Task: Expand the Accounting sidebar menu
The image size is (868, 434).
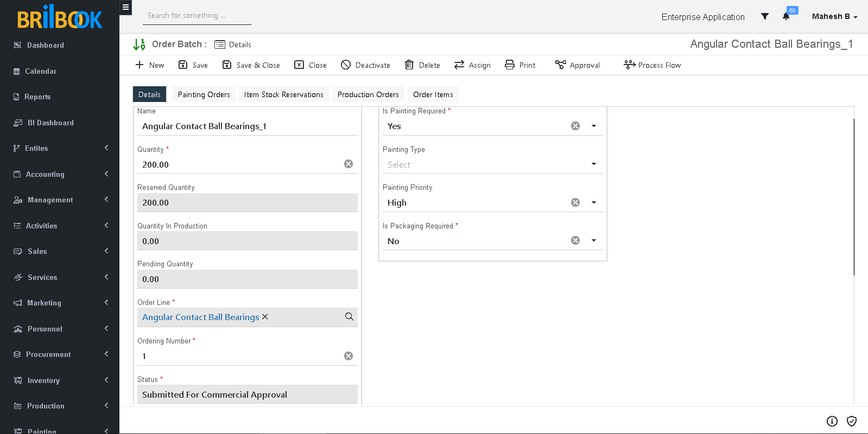Action: click(x=60, y=174)
